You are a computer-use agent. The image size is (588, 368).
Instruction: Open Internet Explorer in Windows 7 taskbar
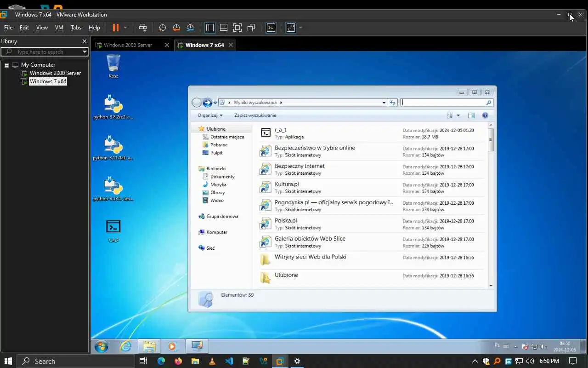(125, 346)
